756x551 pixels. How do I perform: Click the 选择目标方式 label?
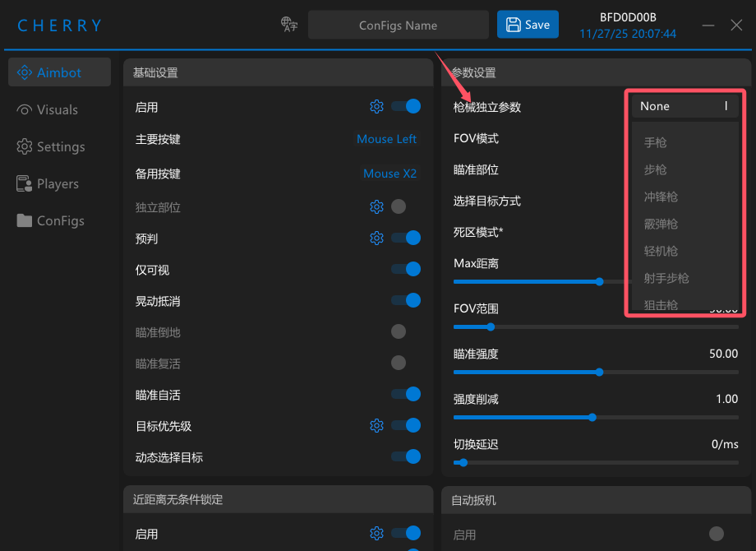click(487, 201)
